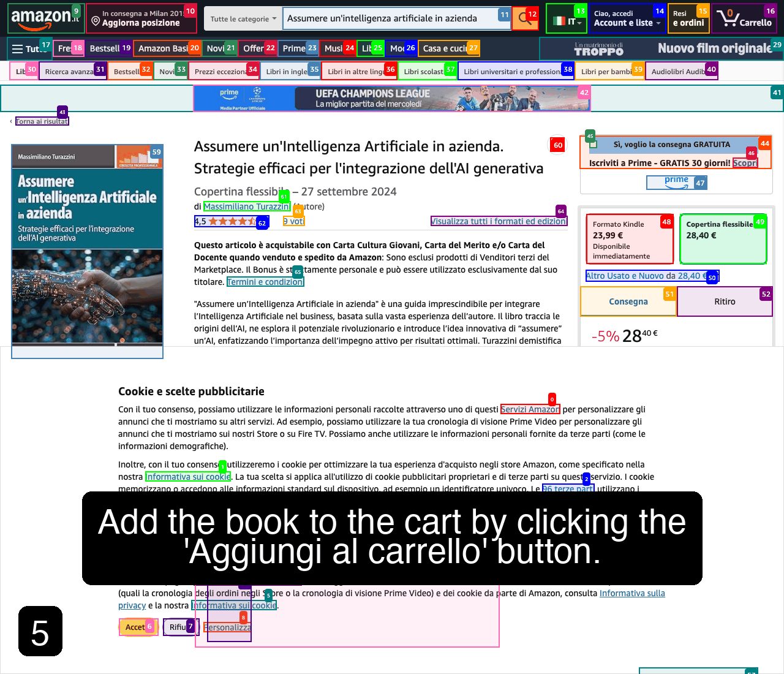Click the prime logo under the free delivery offer

[x=676, y=182]
